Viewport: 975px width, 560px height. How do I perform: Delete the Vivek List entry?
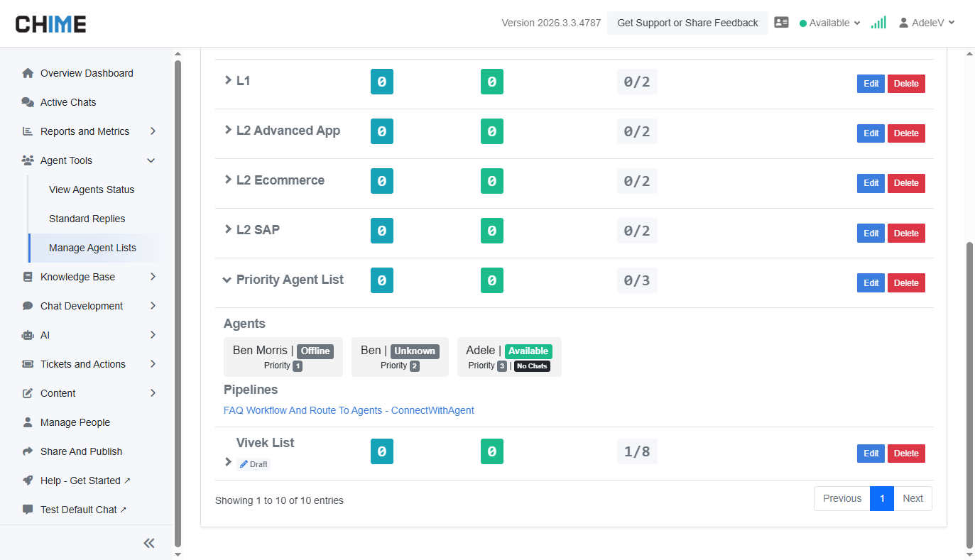(x=906, y=454)
